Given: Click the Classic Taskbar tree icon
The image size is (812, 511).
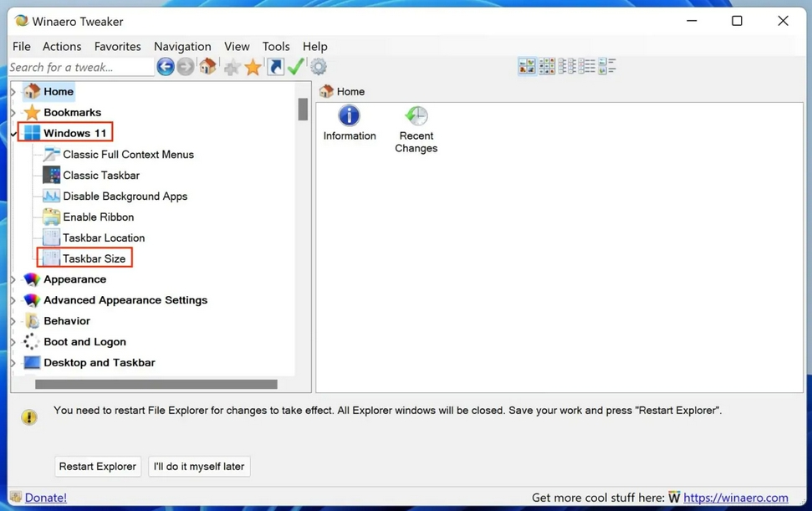Looking at the screenshot, I should click(51, 175).
